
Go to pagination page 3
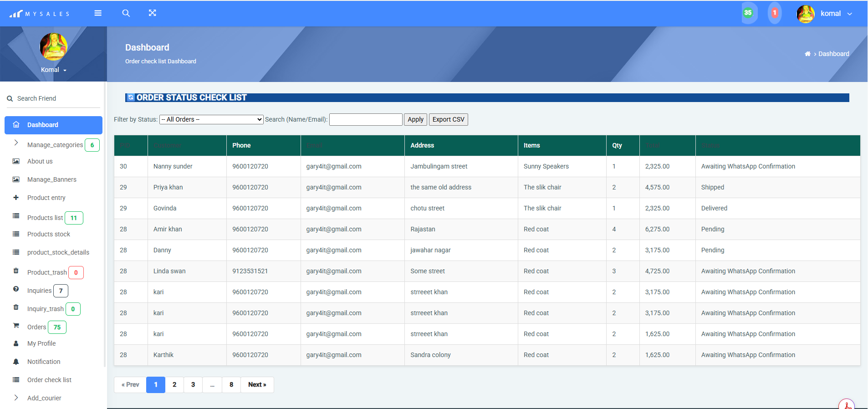tap(193, 384)
